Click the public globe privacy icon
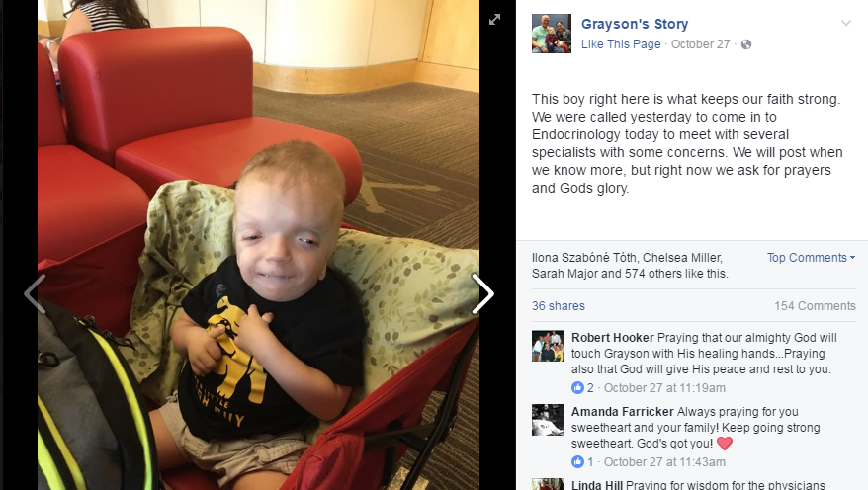This screenshot has width=868, height=490. pos(746,44)
